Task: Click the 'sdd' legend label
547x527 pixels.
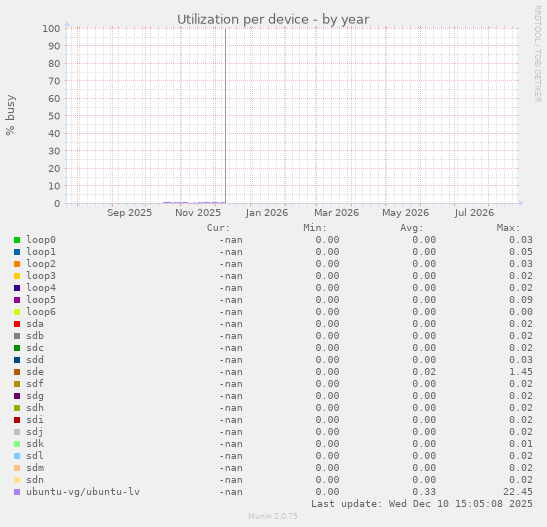Action: [35, 360]
